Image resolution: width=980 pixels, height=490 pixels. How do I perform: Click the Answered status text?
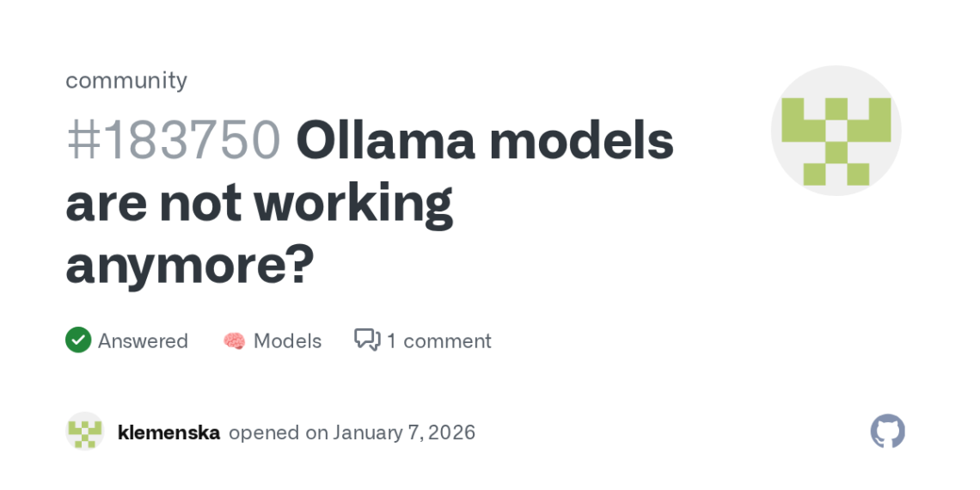pyautogui.click(x=143, y=341)
